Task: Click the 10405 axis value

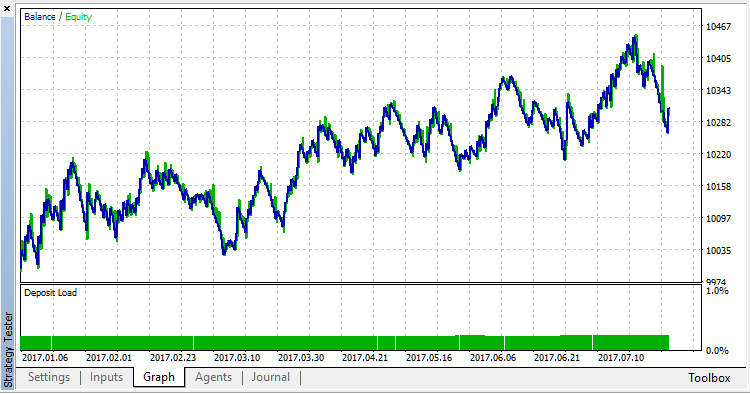Action: tap(718, 59)
